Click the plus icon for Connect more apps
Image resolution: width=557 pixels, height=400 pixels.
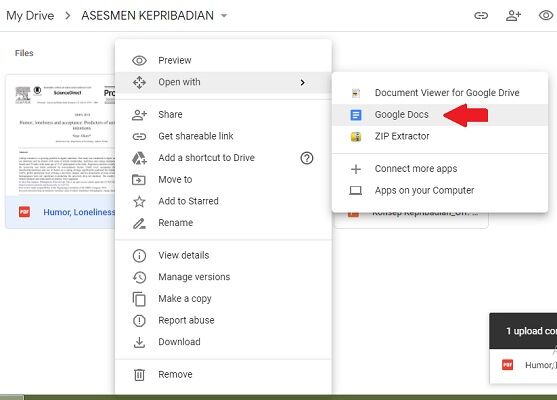pos(356,169)
